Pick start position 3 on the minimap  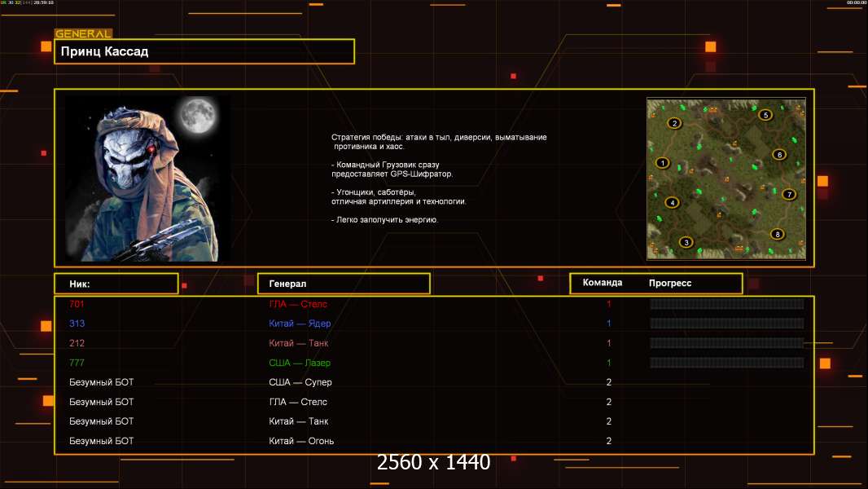pyautogui.click(x=686, y=242)
